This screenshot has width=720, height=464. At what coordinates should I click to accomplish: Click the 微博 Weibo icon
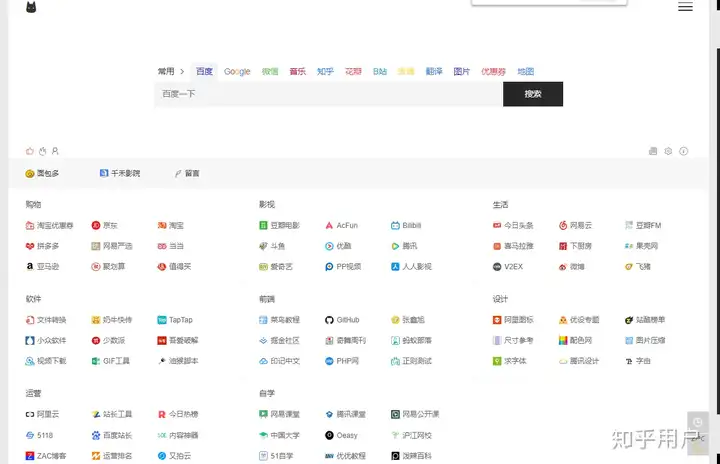[x=562, y=266]
